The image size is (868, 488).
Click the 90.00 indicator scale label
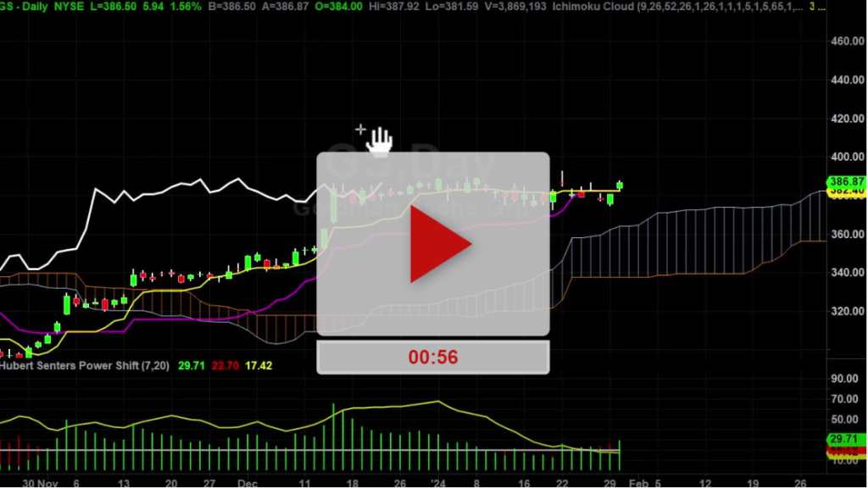point(845,379)
